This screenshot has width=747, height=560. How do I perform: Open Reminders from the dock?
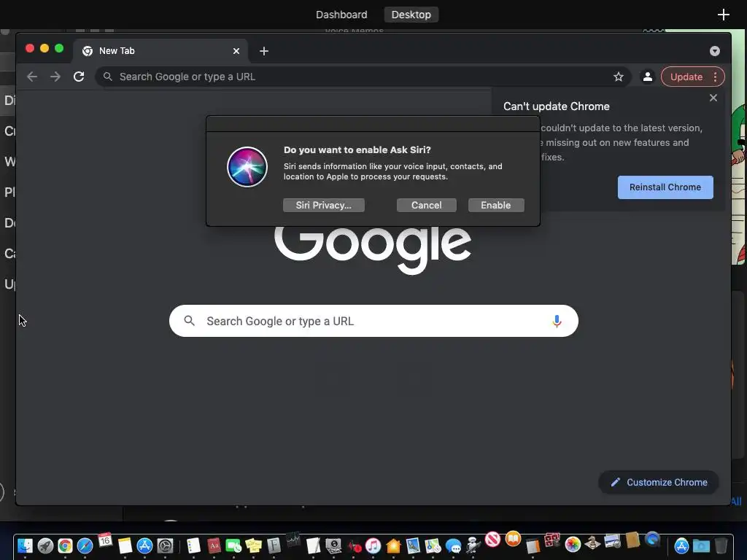pos(193,545)
